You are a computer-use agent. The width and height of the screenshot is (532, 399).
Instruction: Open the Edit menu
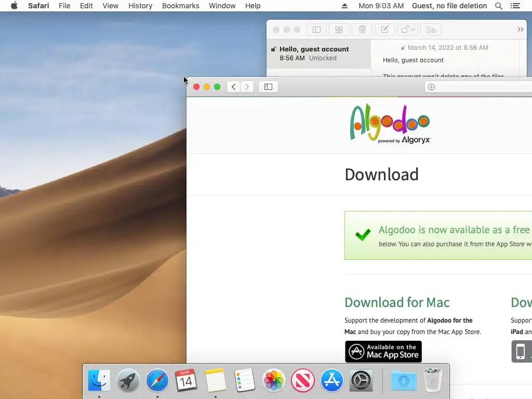[x=86, y=6]
